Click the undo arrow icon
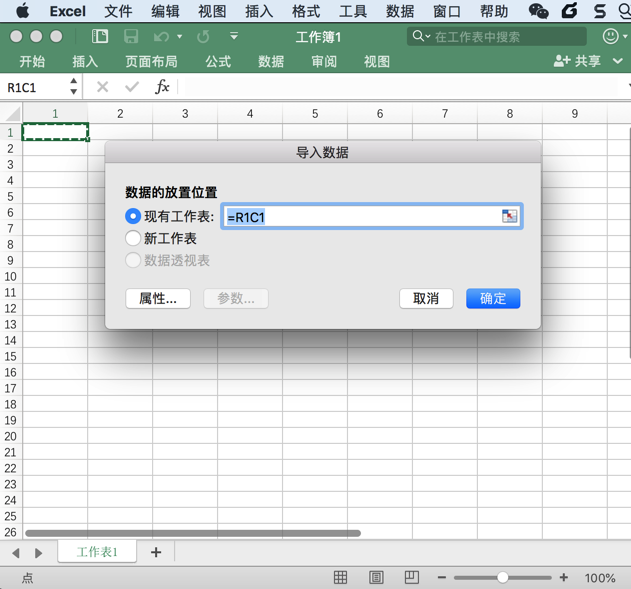 (x=161, y=37)
